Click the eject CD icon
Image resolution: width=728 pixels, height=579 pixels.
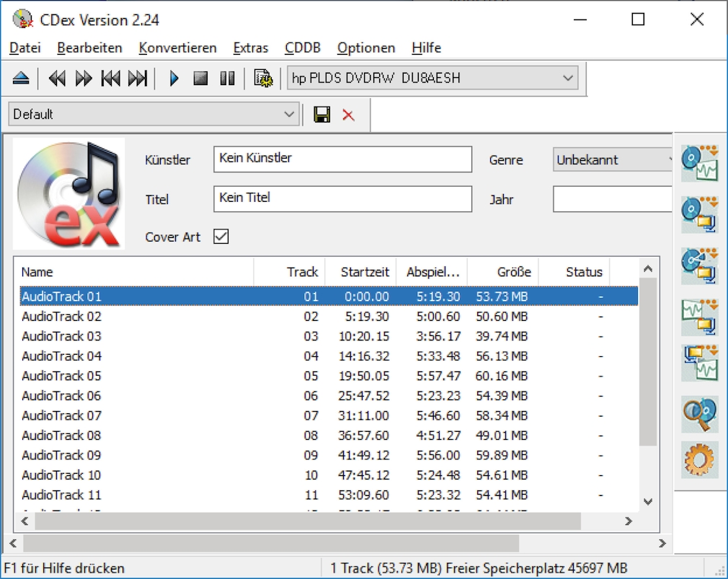point(21,79)
